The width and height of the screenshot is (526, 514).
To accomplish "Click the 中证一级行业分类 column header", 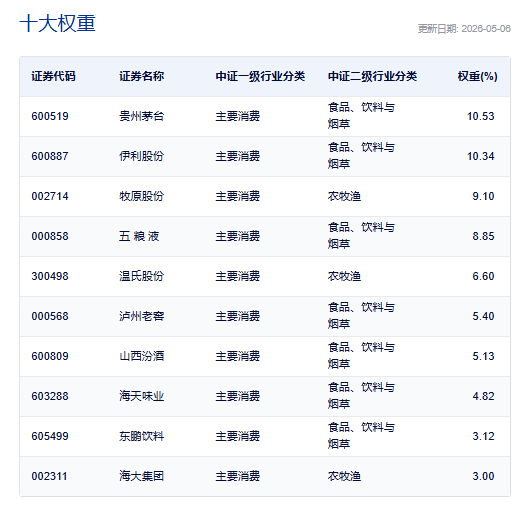I will coord(260,76).
